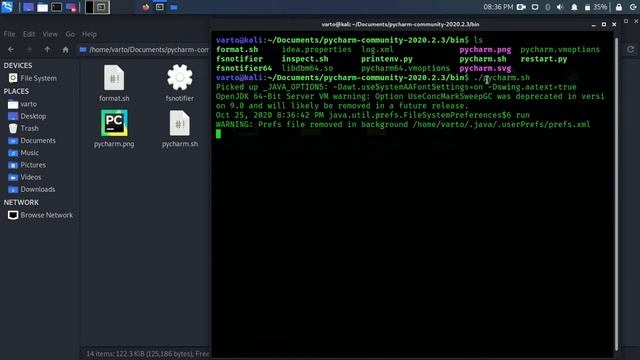Click "pycharm.vmoptions" in terminal output

(x=560, y=50)
